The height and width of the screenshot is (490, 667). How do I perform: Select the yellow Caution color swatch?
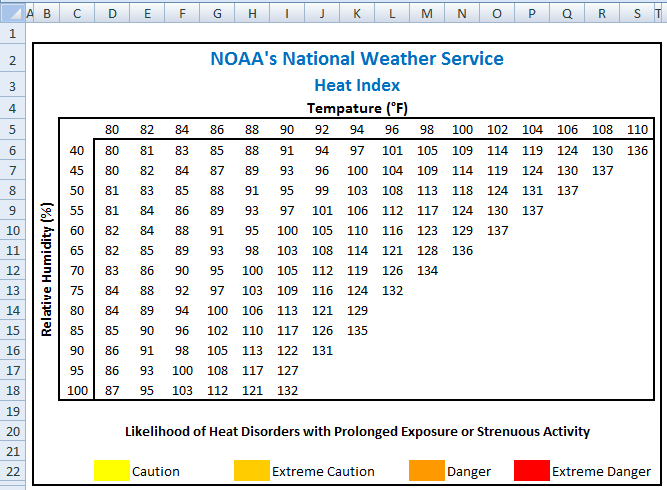coord(112,470)
